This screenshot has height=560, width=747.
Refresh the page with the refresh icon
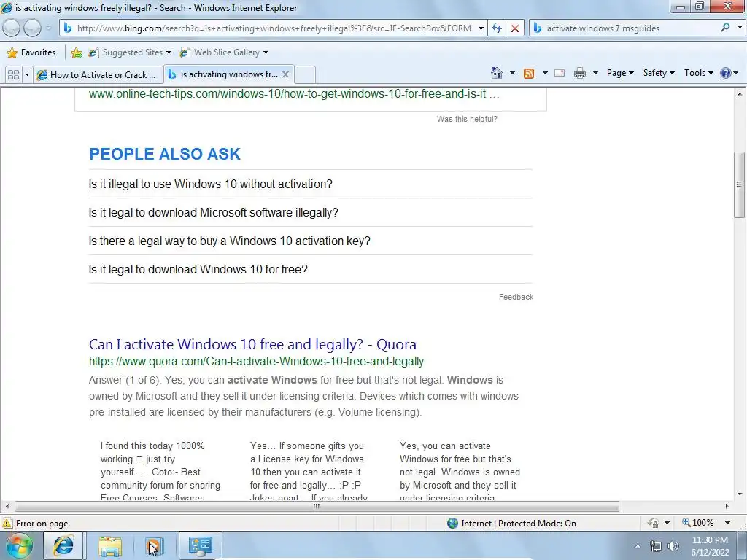pos(496,28)
